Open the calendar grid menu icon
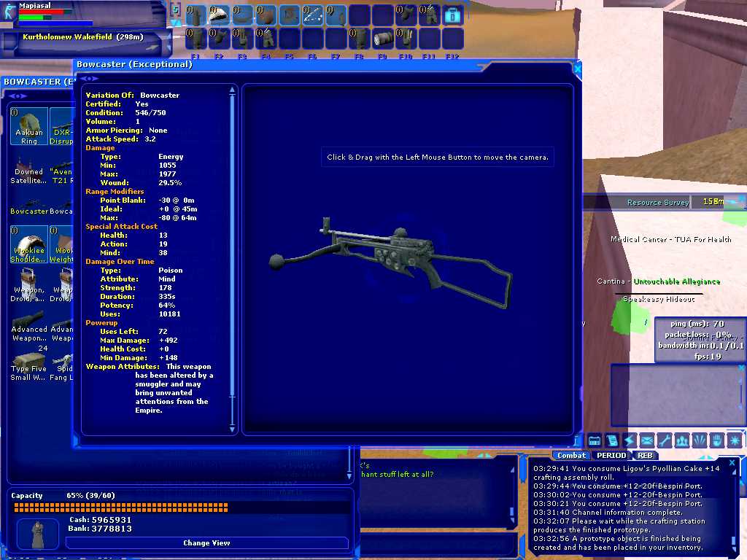This screenshot has height=560, width=747. (x=594, y=440)
